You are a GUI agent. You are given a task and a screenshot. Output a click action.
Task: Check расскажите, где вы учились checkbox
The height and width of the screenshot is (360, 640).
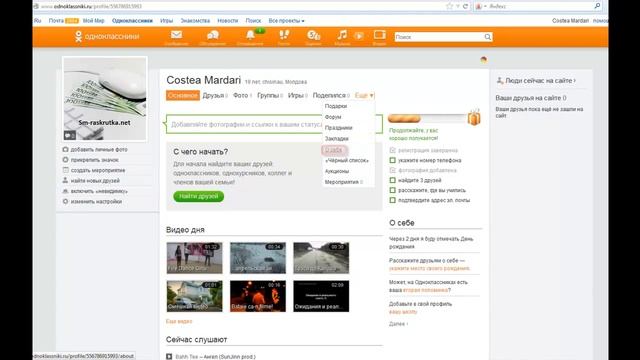[393, 190]
